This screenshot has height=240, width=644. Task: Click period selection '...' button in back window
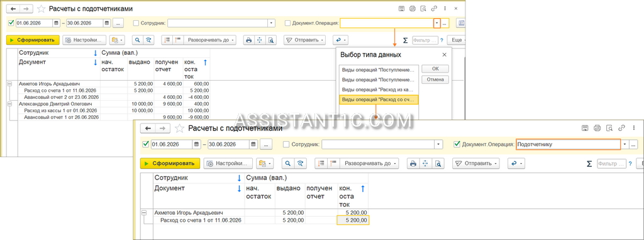(x=118, y=23)
